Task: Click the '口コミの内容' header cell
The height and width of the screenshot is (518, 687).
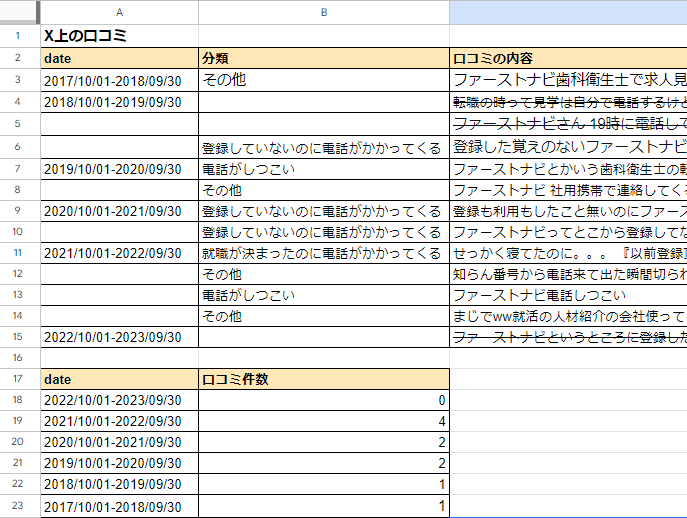Action: click(x=568, y=58)
